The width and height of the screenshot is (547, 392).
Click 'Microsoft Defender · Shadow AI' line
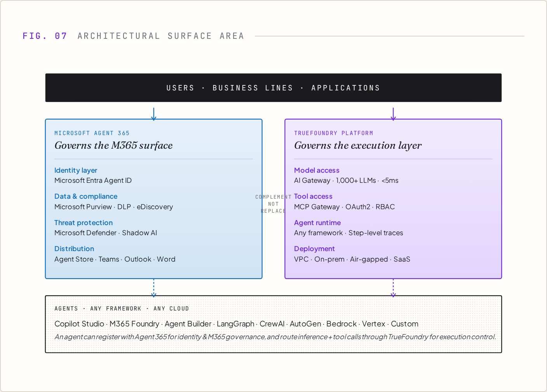[106, 233]
